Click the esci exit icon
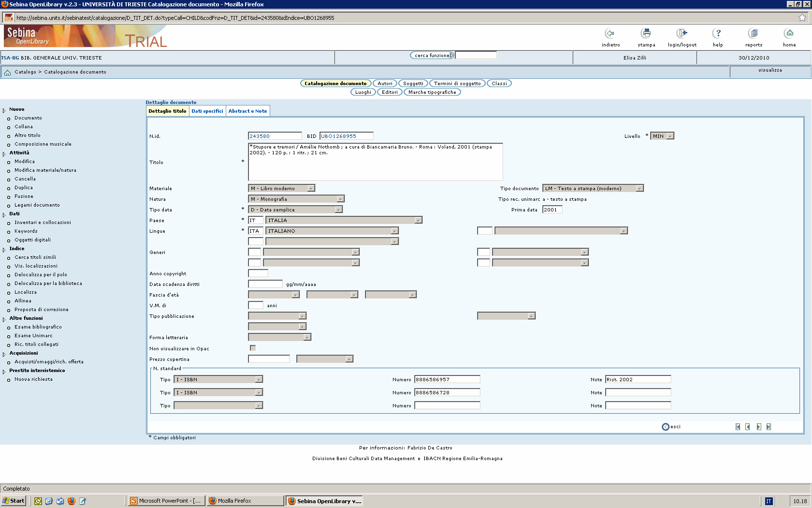The height and width of the screenshot is (508, 812). coord(666,427)
